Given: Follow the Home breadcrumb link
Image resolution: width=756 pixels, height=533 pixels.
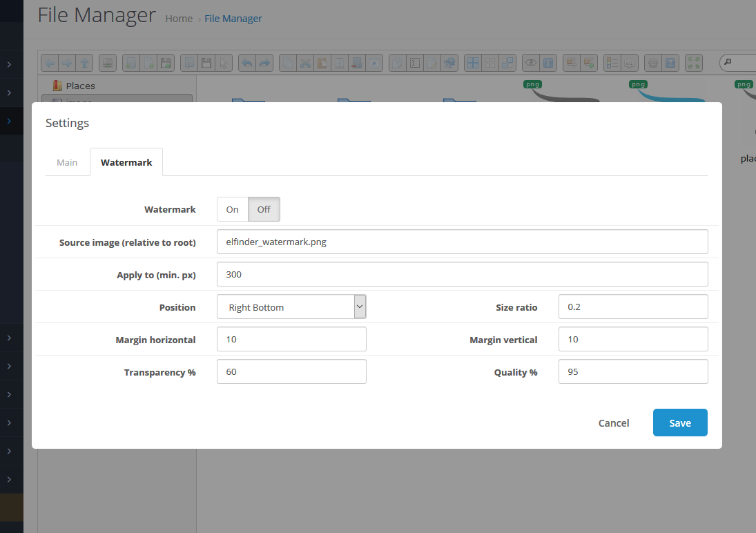Looking at the screenshot, I should pyautogui.click(x=179, y=19).
